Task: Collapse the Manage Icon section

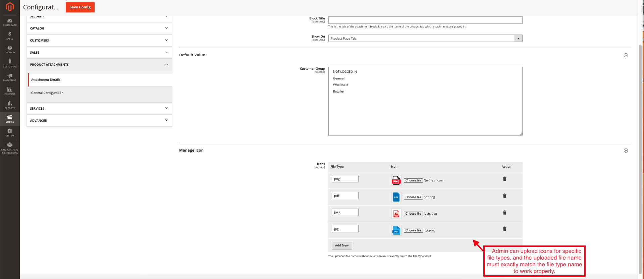Action: point(626,151)
